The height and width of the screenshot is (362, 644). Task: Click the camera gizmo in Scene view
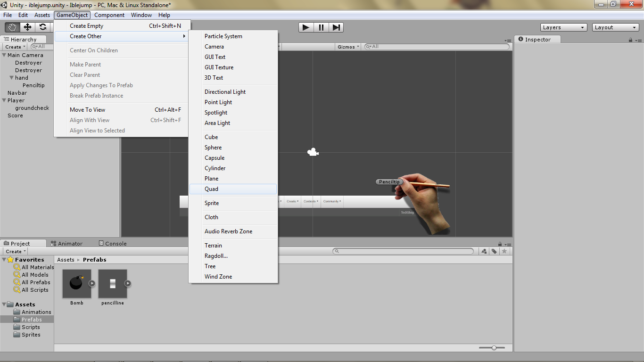coord(313,152)
